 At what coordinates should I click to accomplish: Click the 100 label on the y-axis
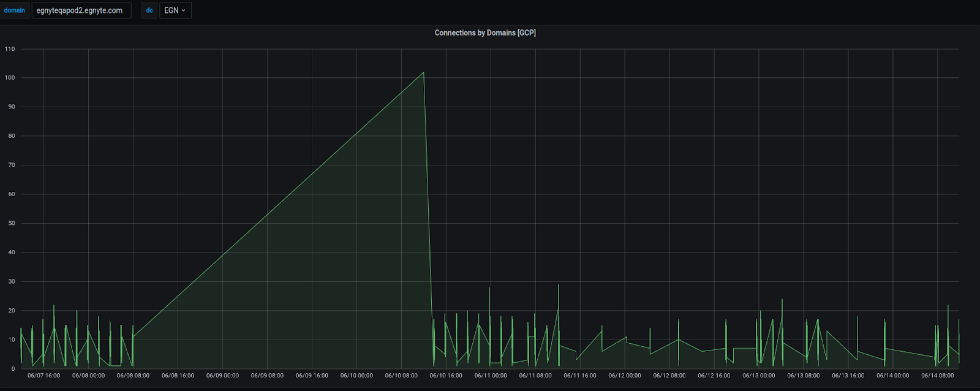click(10, 78)
